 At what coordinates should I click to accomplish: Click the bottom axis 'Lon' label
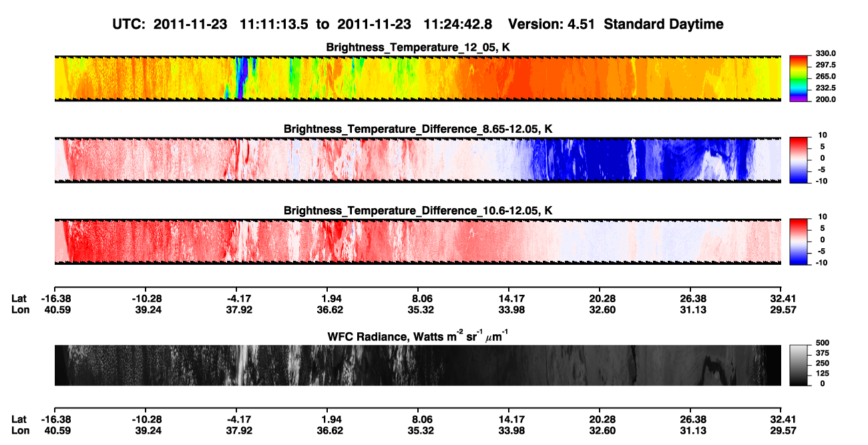[21, 430]
